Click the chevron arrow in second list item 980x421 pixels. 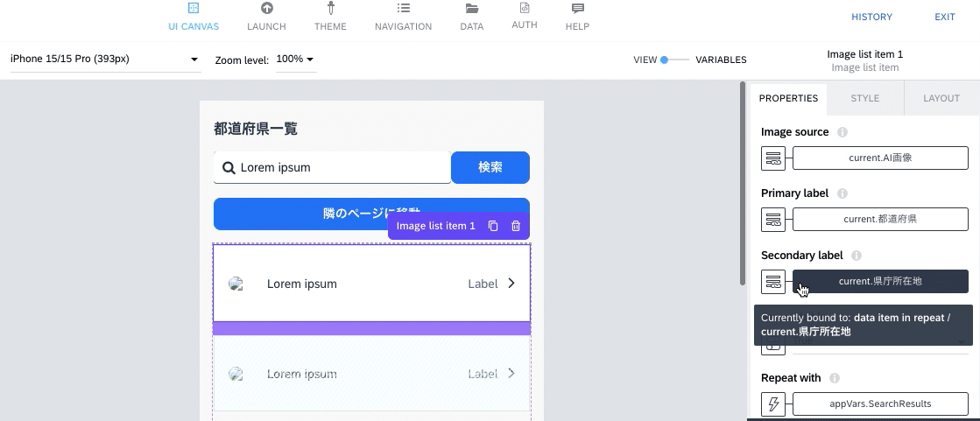click(511, 374)
